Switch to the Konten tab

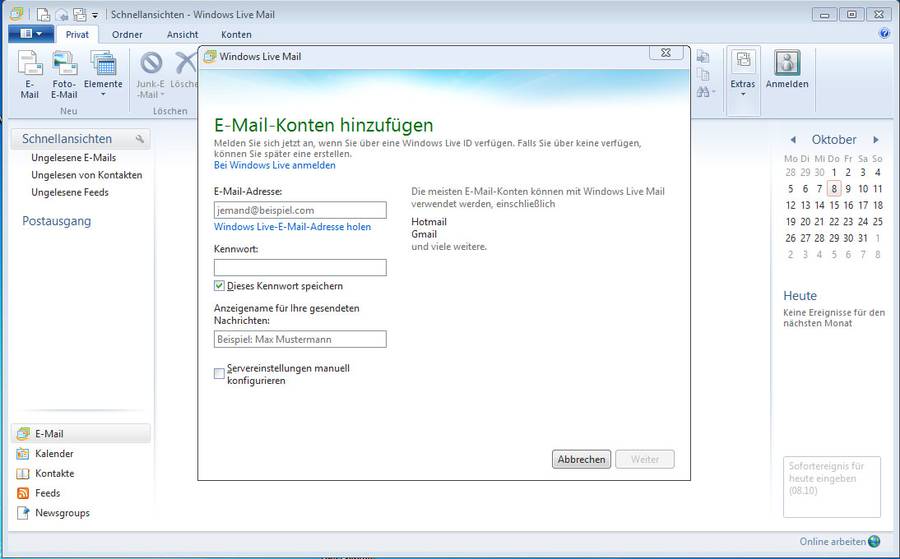point(236,34)
